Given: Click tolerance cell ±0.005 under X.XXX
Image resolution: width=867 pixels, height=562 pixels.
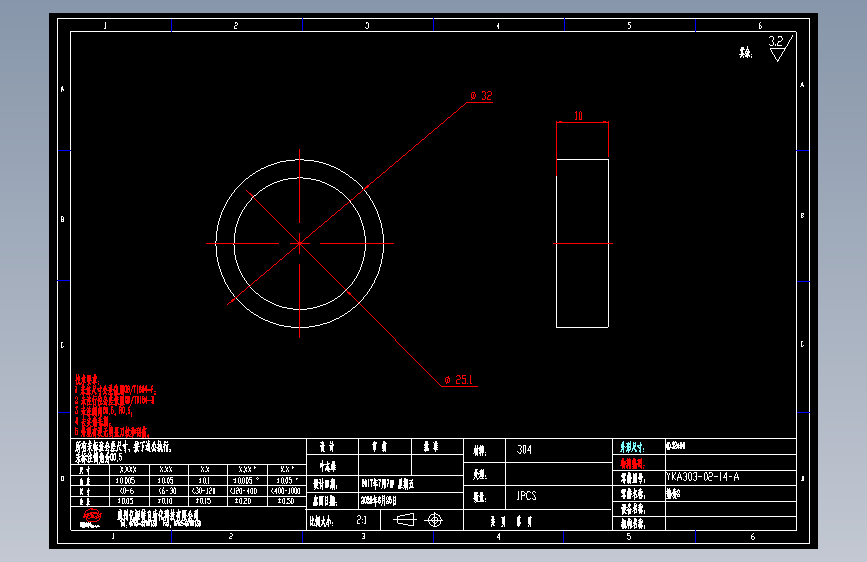Looking at the screenshot, I should [x=126, y=481].
